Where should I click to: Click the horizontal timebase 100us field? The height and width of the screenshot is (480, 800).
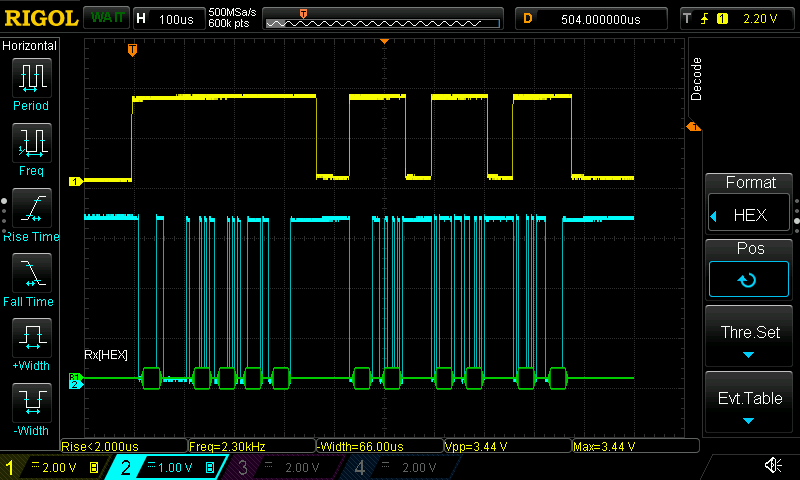pos(169,19)
